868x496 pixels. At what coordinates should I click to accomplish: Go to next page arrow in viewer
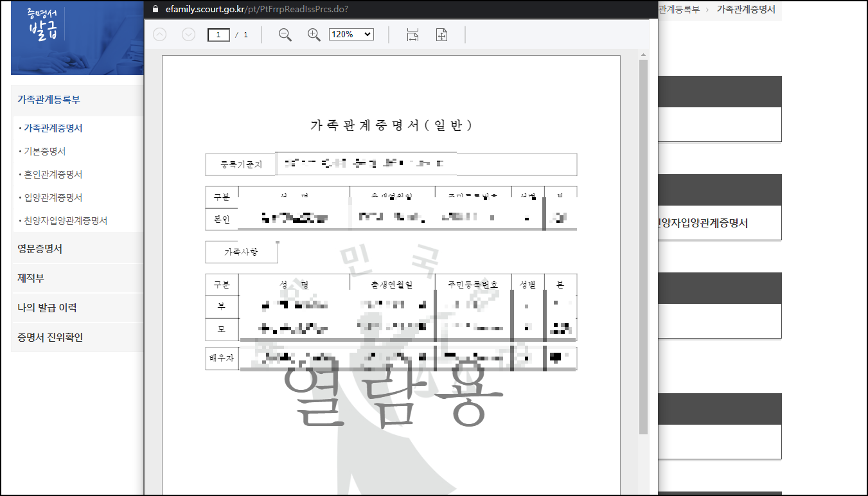pyautogui.click(x=188, y=35)
